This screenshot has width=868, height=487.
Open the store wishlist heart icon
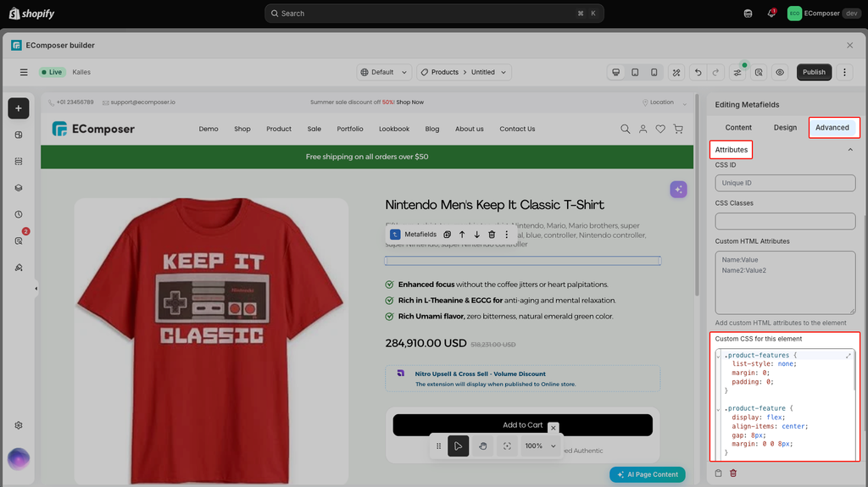pyautogui.click(x=660, y=129)
